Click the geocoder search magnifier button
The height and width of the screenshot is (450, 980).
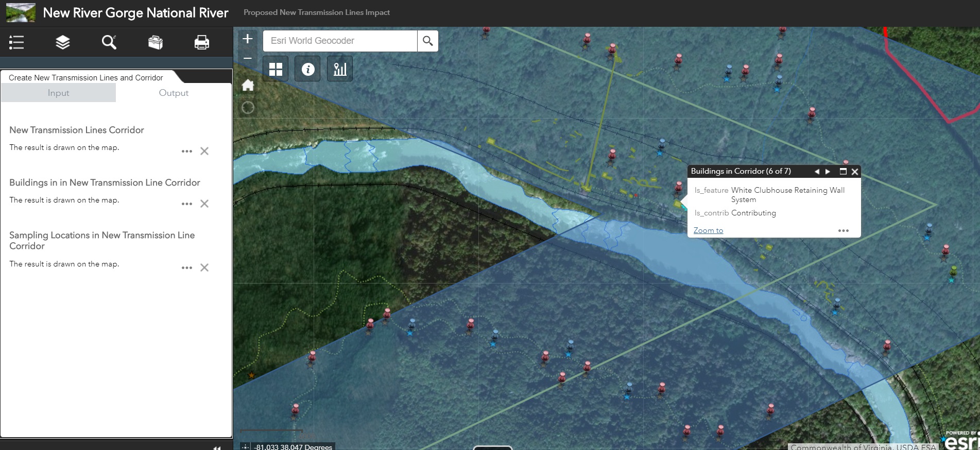(427, 41)
